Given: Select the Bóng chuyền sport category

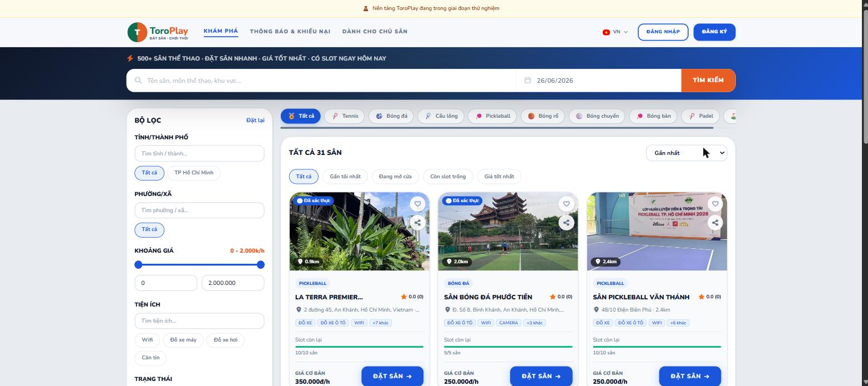Looking at the screenshot, I should click(x=597, y=116).
